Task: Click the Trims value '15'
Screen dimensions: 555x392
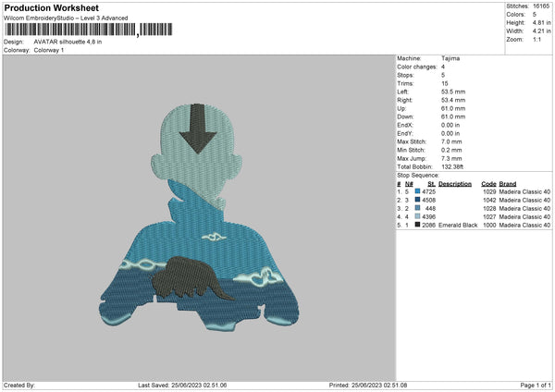Action: [445, 83]
